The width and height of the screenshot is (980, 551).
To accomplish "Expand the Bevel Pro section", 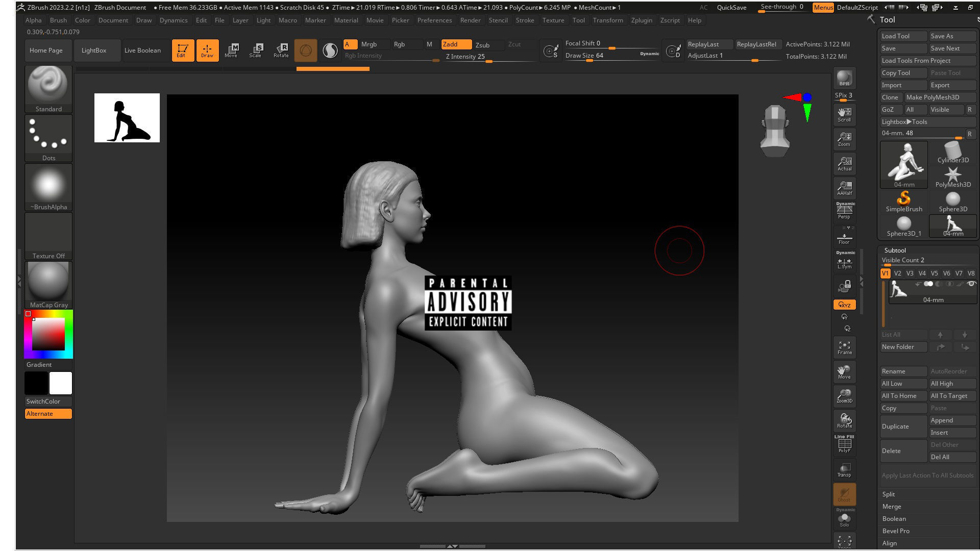I will click(896, 531).
